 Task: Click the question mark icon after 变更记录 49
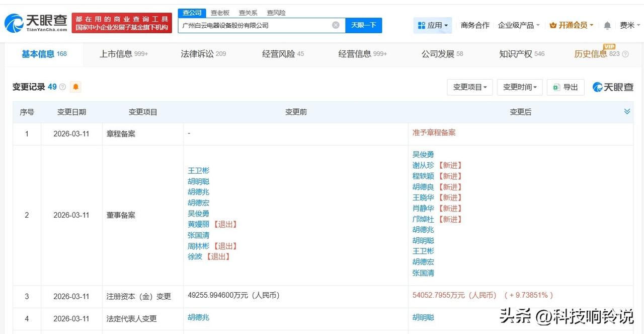click(61, 87)
